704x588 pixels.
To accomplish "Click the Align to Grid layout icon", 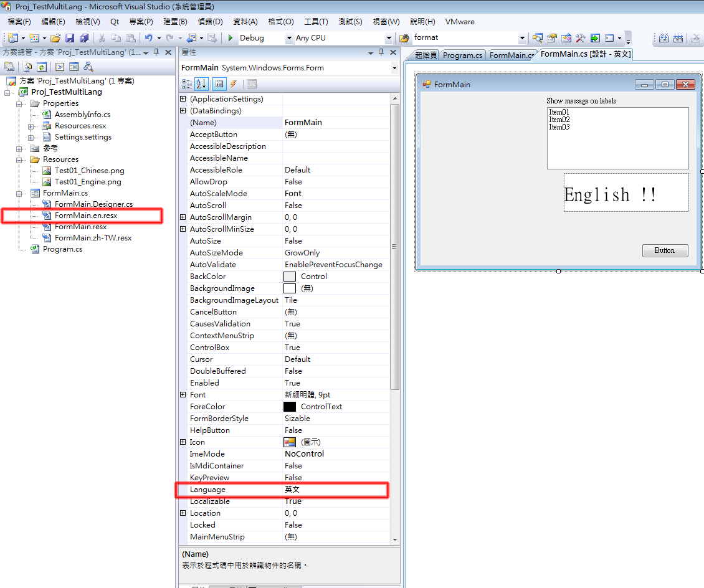I will tap(664, 38).
